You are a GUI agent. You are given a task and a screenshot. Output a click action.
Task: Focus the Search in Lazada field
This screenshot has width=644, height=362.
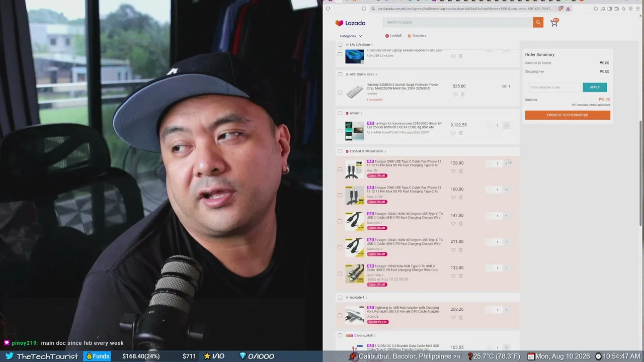coord(457,22)
